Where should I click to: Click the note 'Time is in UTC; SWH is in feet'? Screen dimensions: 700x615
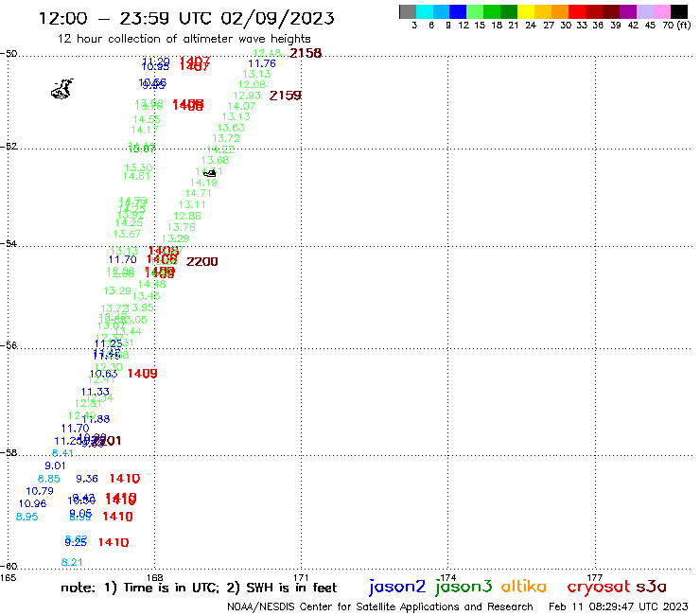pos(199,588)
